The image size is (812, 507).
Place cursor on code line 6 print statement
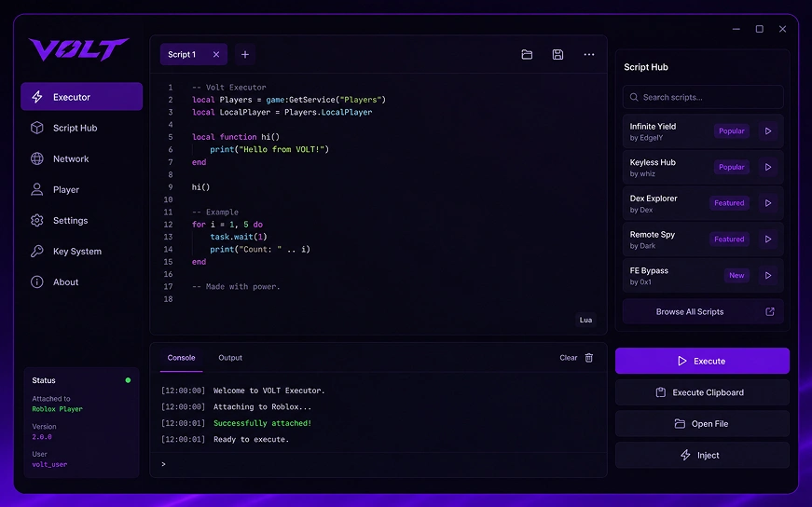click(269, 150)
